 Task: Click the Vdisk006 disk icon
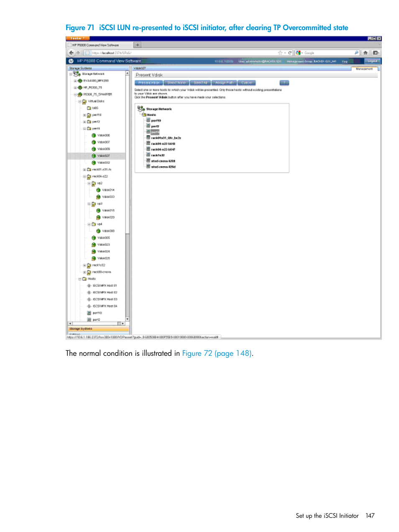coord(94,136)
